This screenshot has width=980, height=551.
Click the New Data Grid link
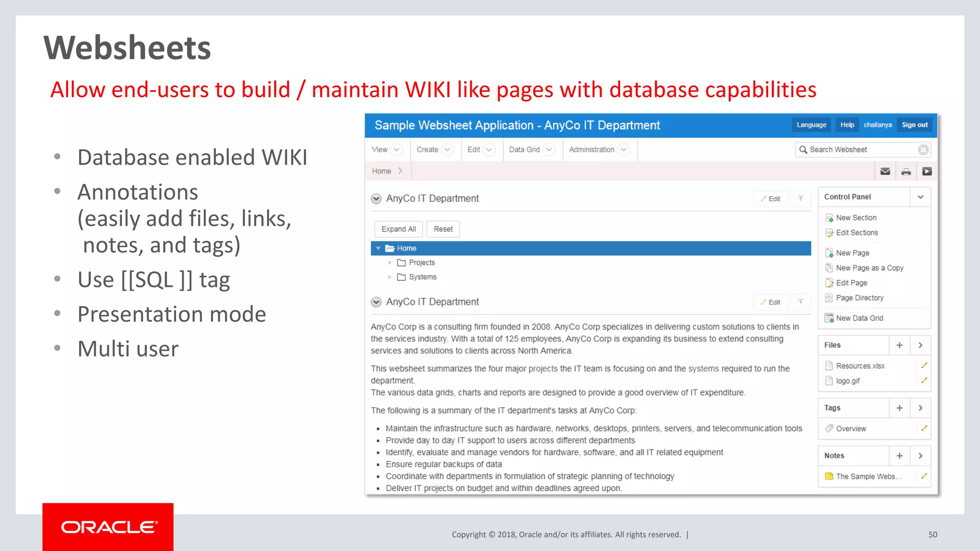(x=859, y=318)
